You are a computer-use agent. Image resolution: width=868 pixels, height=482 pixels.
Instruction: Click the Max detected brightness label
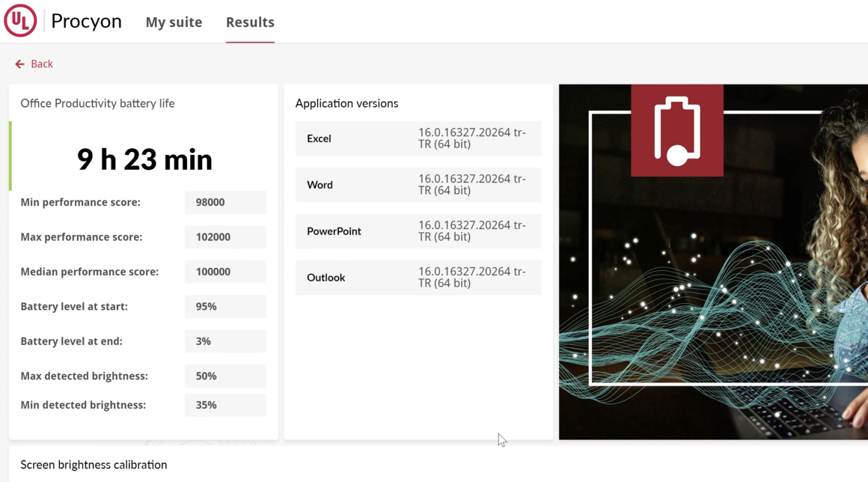point(84,376)
